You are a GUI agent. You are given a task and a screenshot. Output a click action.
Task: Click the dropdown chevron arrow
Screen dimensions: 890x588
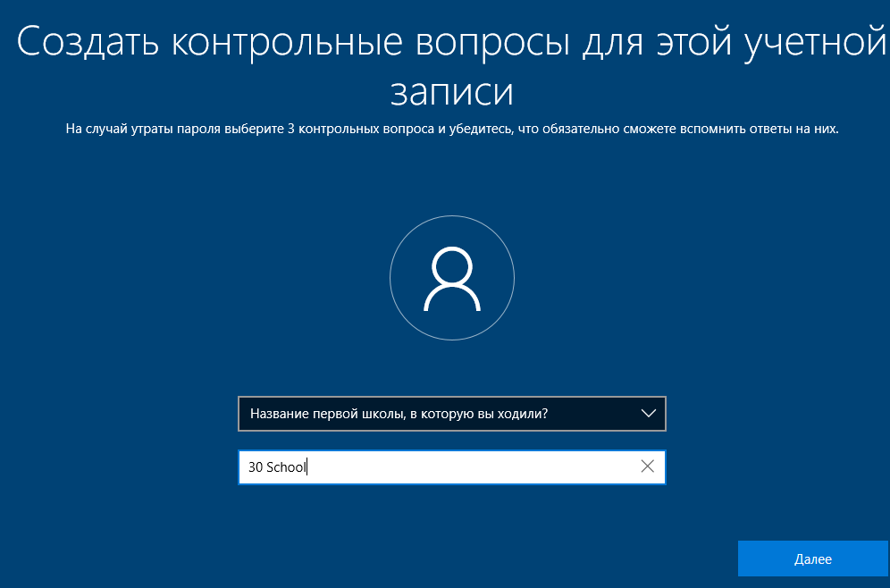point(648,414)
